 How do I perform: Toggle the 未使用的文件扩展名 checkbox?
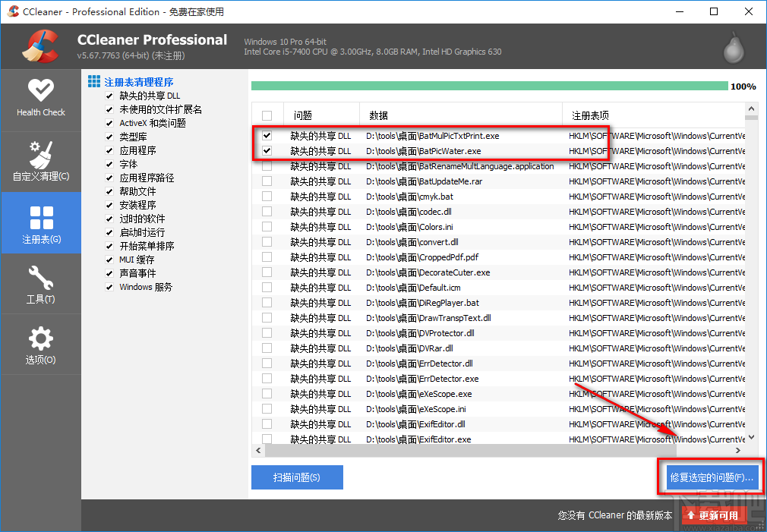point(109,109)
